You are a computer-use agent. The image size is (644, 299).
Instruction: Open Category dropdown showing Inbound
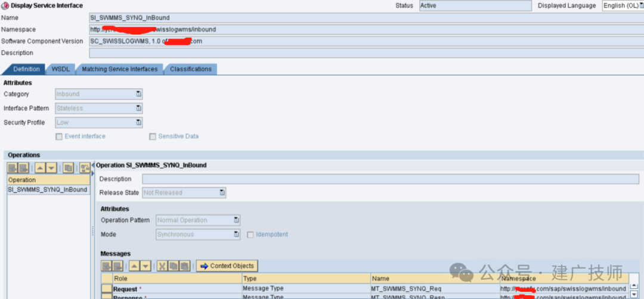tap(98, 94)
